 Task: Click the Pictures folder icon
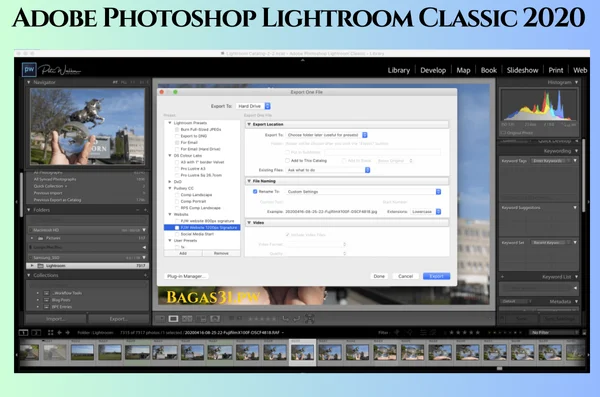tap(41, 238)
